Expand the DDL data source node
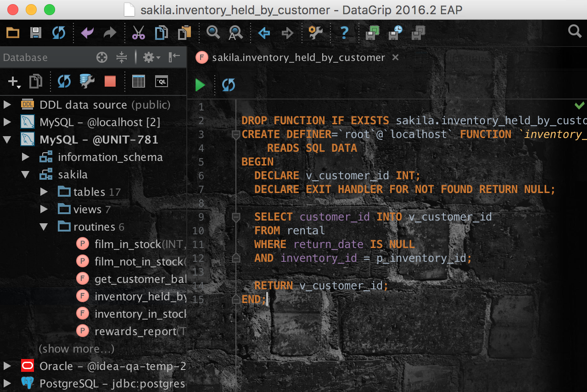 pos(7,105)
